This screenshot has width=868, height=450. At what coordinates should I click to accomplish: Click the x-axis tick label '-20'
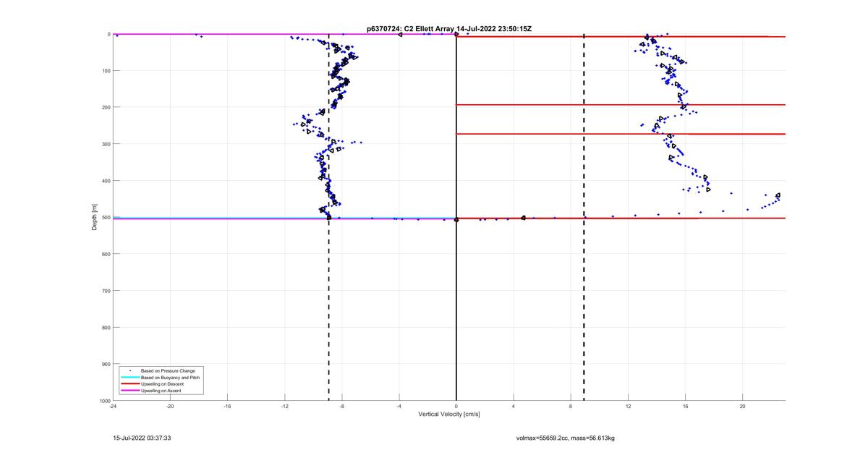coord(170,406)
